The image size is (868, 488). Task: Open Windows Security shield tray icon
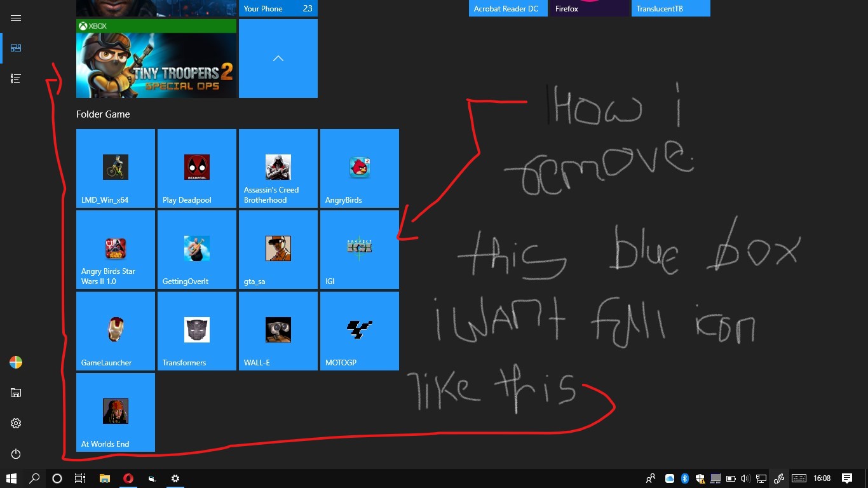pyautogui.click(x=700, y=478)
